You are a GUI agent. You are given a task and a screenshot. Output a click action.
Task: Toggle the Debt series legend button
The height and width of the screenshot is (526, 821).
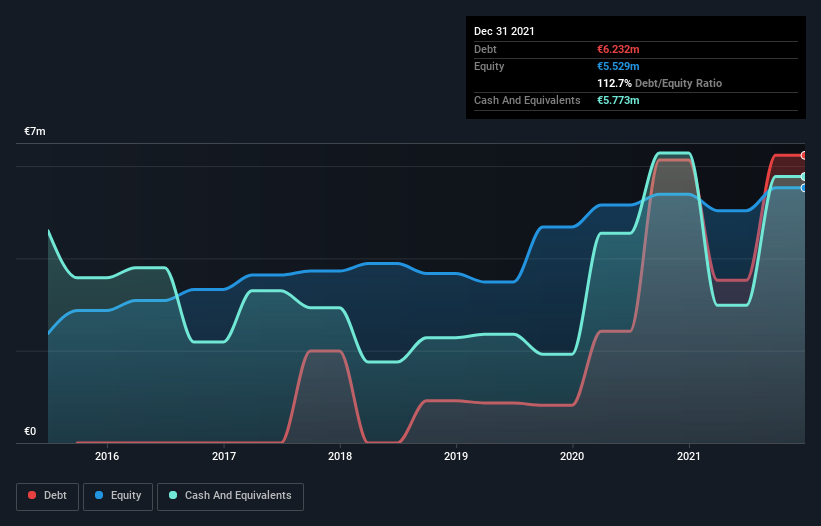tap(48, 496)
